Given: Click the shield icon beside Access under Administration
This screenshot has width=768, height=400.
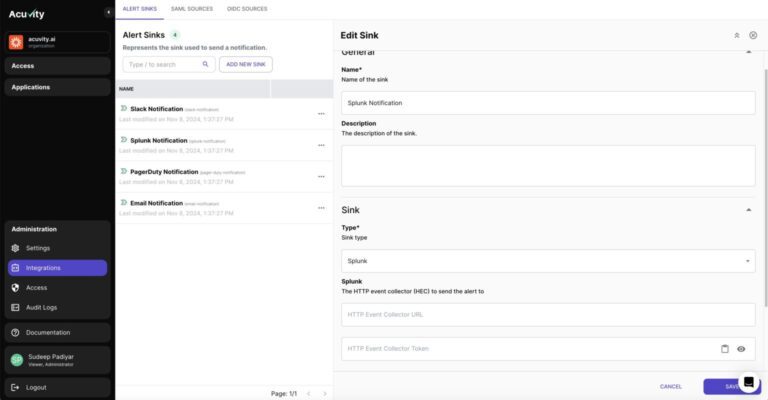Looking at the screenshot, I should [15, 287].
